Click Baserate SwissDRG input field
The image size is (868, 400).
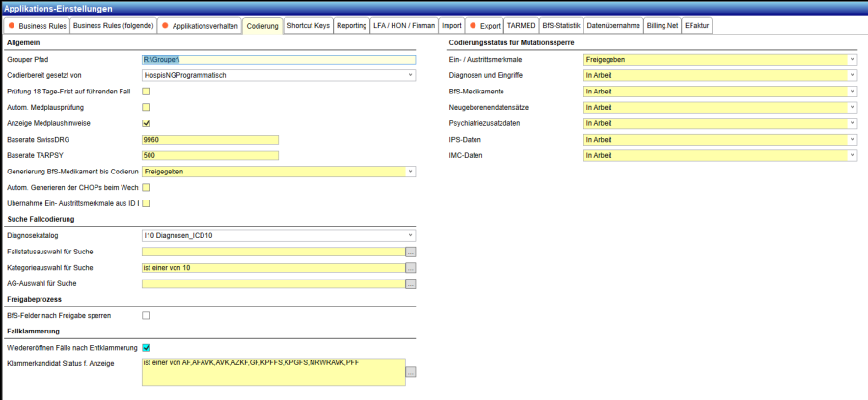[209, 139]
